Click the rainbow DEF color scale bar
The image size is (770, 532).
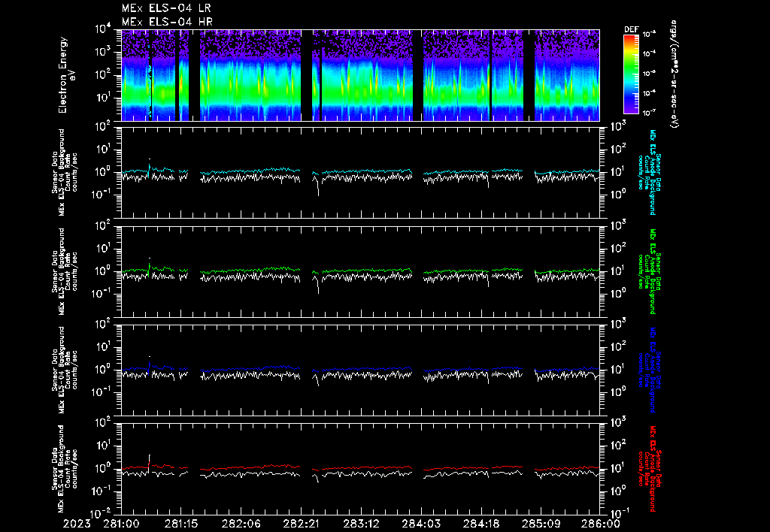click(631, 74)
